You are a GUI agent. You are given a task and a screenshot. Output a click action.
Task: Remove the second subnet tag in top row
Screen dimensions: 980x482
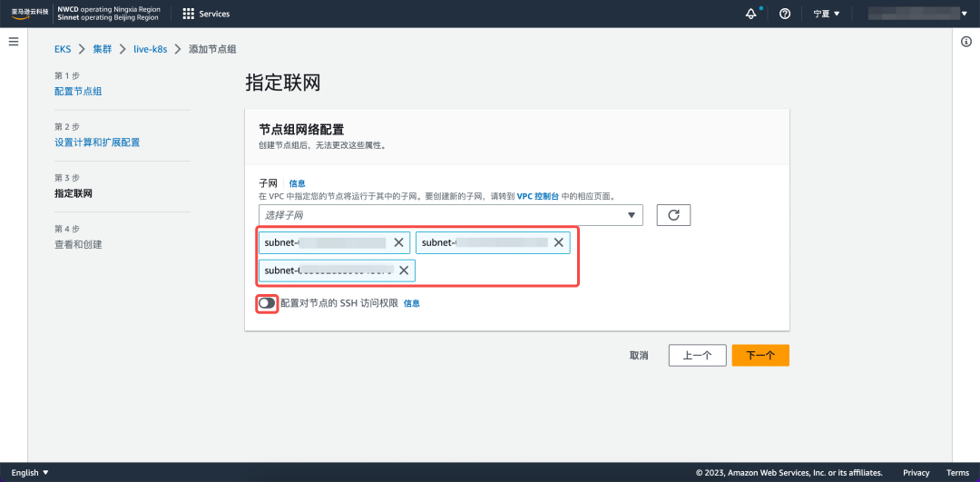pyautogui.click(x=558, y=242)
